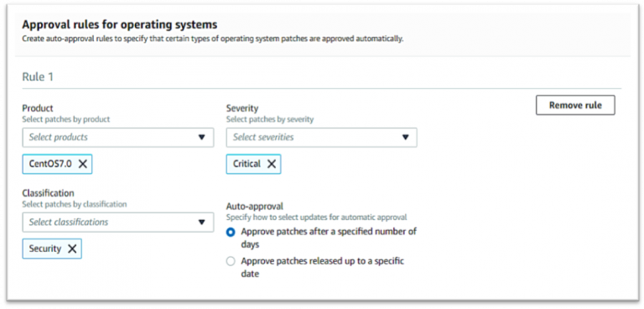Remove the Security classification tag
Screen dimensions: 644x309
pyautogui.click(x=72, y=249)
